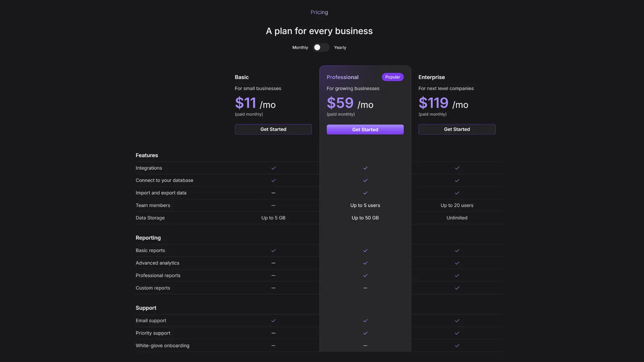Click Basic dash icon for Team members
Screen dimensions: 644x362
point(273,206)
